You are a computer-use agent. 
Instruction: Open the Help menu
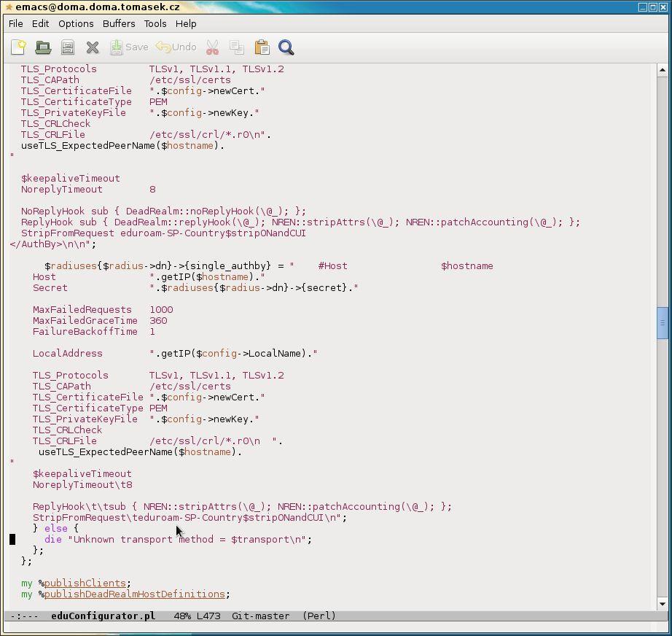pos(186,23)
